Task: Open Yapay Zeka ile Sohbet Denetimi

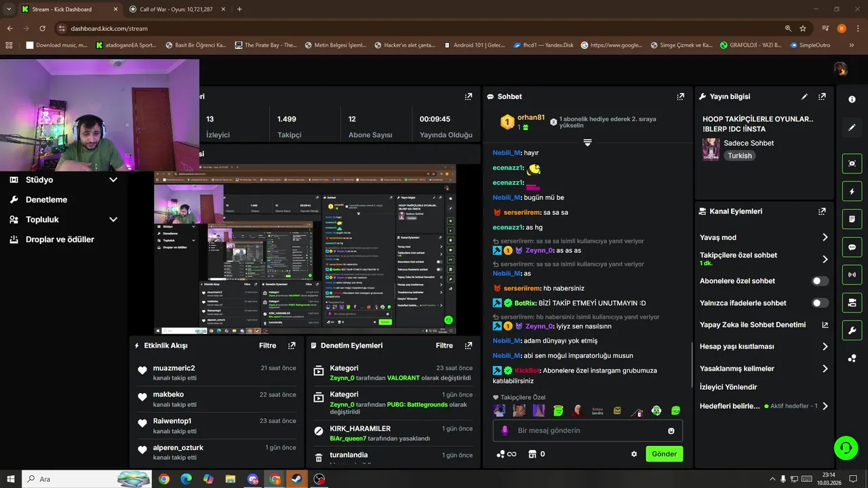Action: [753, 325]
